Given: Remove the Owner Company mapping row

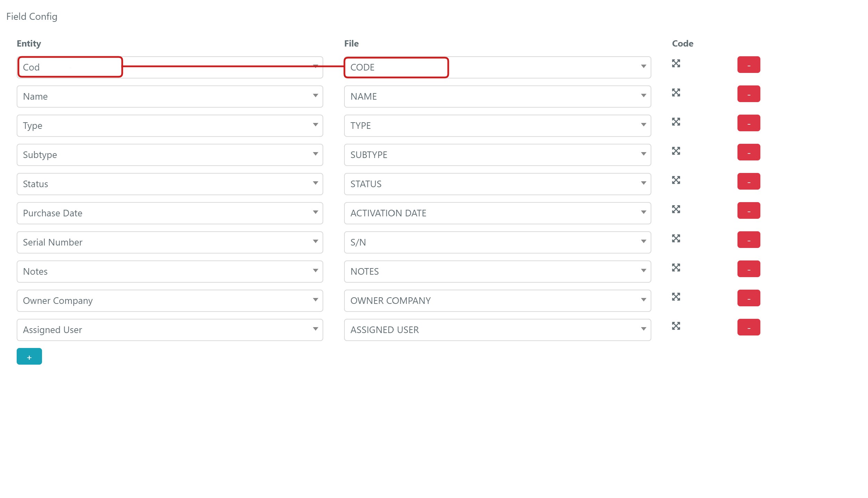Looking at the screenshot, I should 749,298.
